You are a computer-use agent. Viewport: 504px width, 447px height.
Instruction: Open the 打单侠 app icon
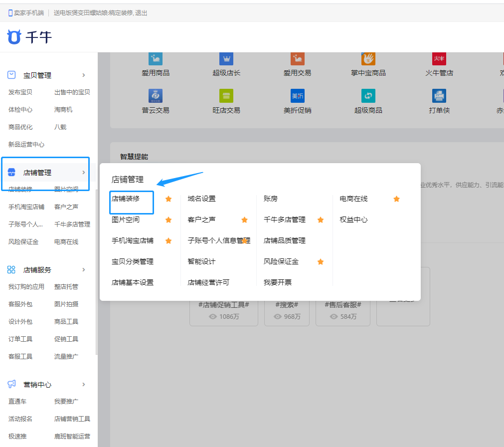click(x=439, y=96)
